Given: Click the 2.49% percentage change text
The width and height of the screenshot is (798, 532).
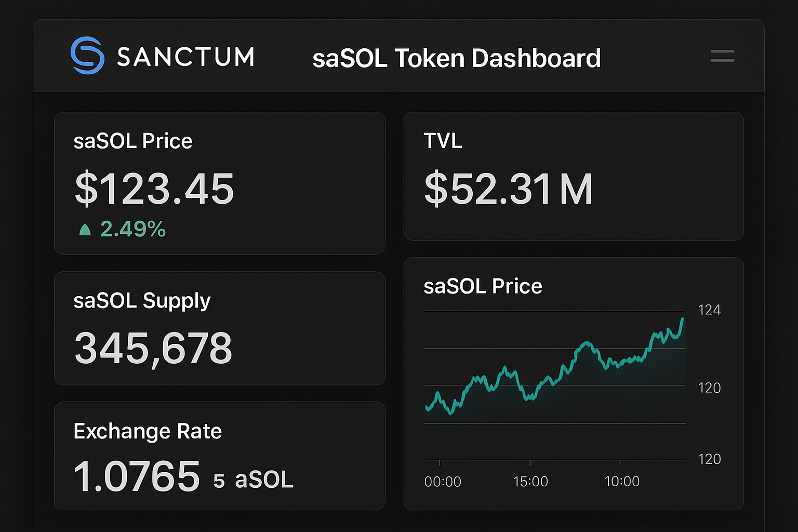Looking at the screenshot, I should point(133,229).
